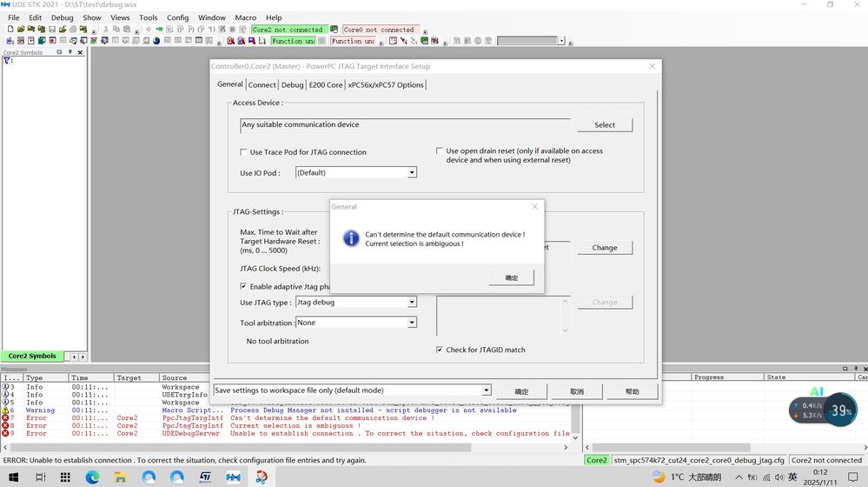The width and height of the screenshot is (868, 487).
Task: Click the 帮助 help button
Action: [633, 391]
